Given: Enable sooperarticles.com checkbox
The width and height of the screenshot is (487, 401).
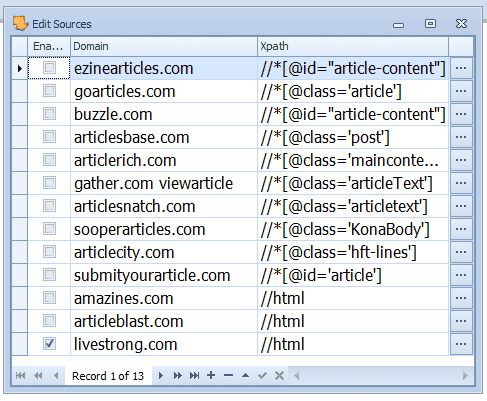Looking at the screenshot, I should [49, 229].
